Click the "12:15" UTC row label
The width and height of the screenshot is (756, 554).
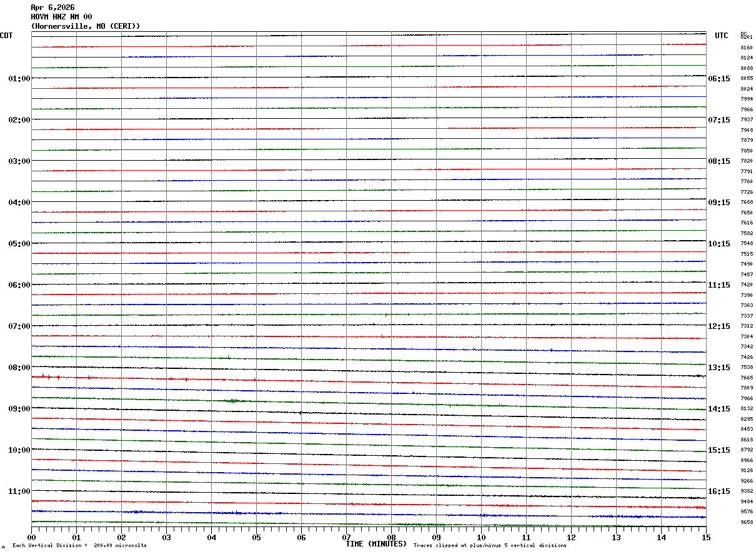719,326
